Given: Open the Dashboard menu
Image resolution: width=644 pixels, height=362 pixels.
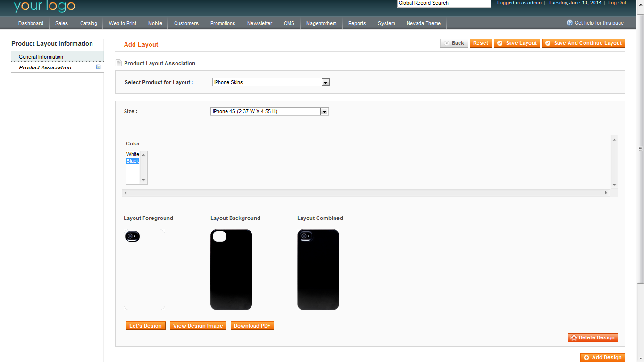Looking at the screenshot, I should coord(31,23).
